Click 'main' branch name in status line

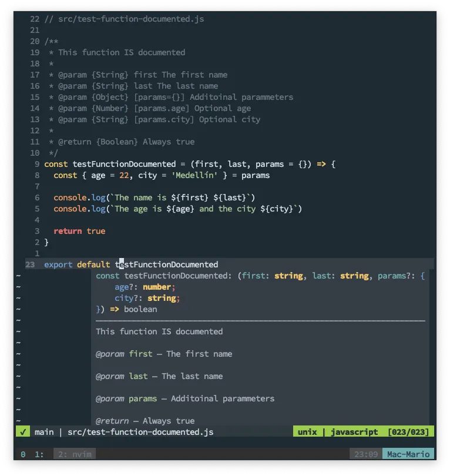[44, 432]
